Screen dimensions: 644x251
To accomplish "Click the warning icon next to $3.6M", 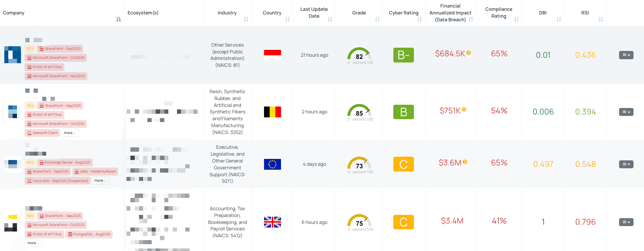I will (465, 162).
